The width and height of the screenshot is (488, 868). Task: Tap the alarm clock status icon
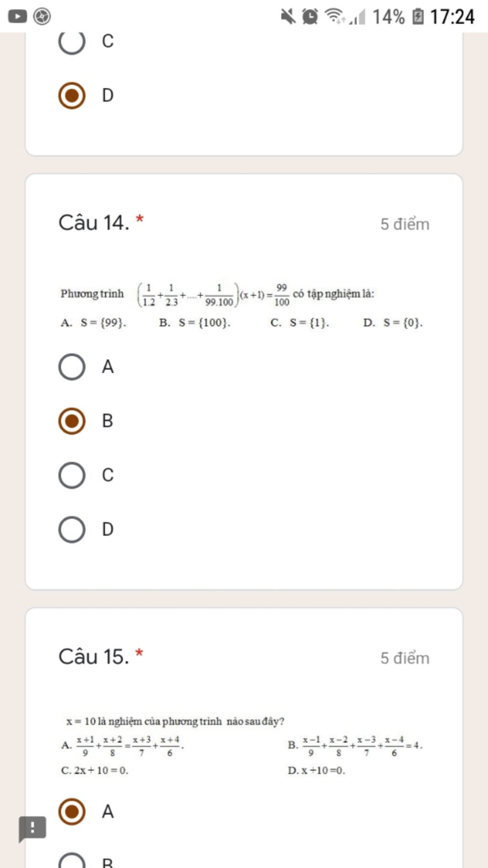(x=310, y=17)
